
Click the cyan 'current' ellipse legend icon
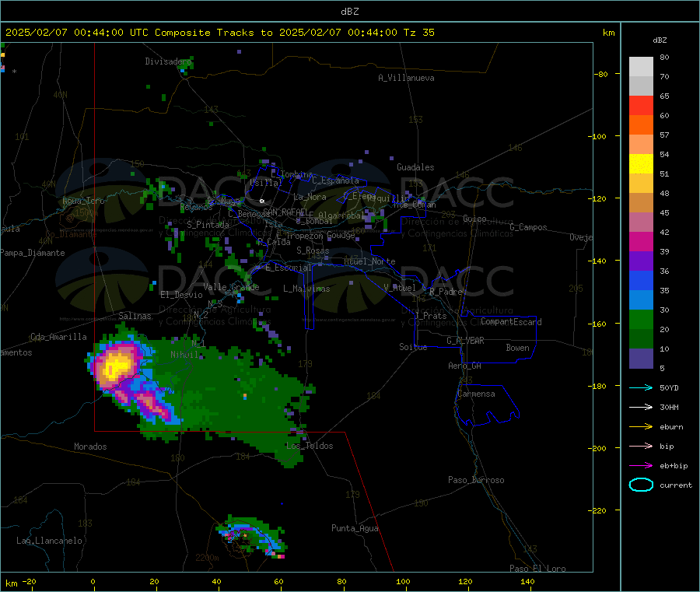(641, 485)
